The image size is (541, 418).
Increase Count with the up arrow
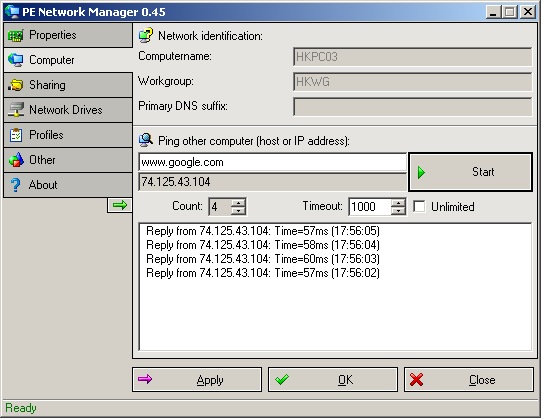point(238,203)
